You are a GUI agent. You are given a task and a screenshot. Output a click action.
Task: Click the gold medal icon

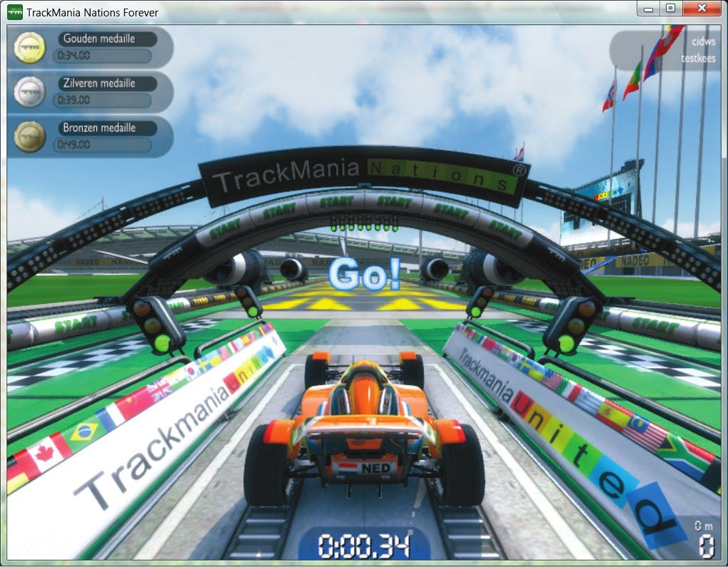tap(30, 47)
